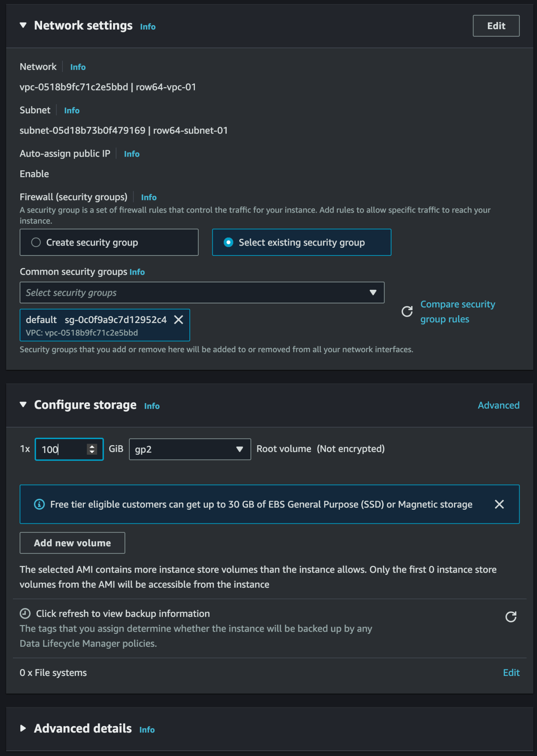Select Create security group radio option
Viewport: 537px width, 756px height.
coord(109,242)
